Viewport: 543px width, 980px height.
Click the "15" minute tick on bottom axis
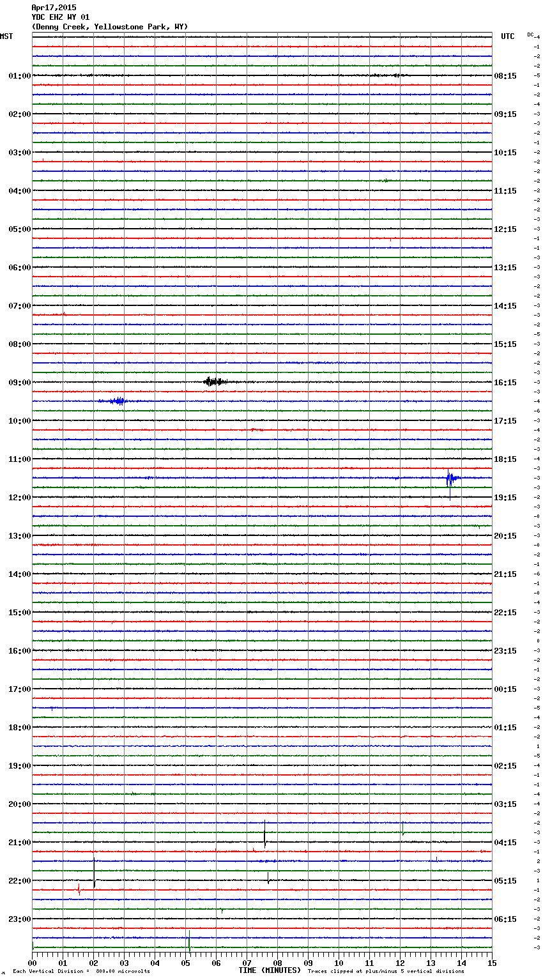pyautogui.click(x=492, y=963)
